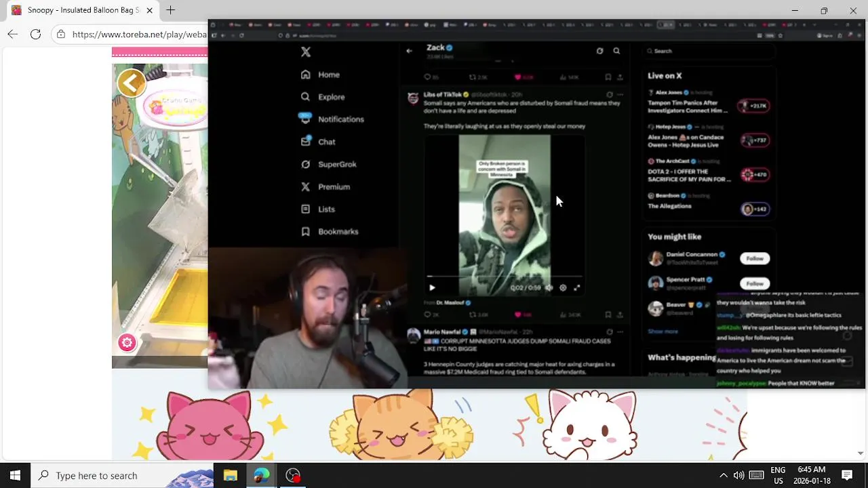
Task: Open the OBS icon in the taskbar
Action: (292, 475)
